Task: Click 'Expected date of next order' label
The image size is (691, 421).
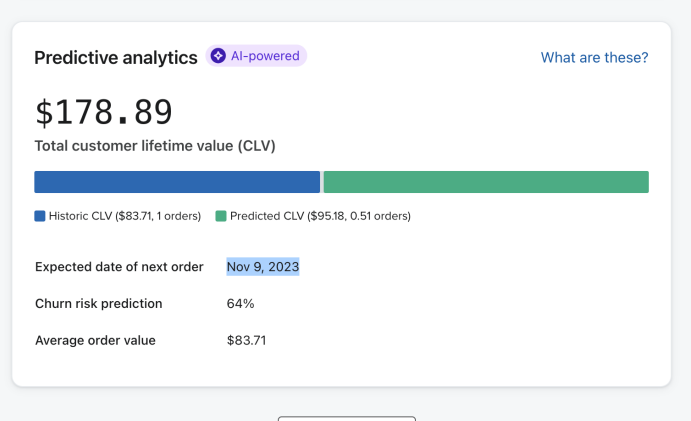Action: click(119, 267)
